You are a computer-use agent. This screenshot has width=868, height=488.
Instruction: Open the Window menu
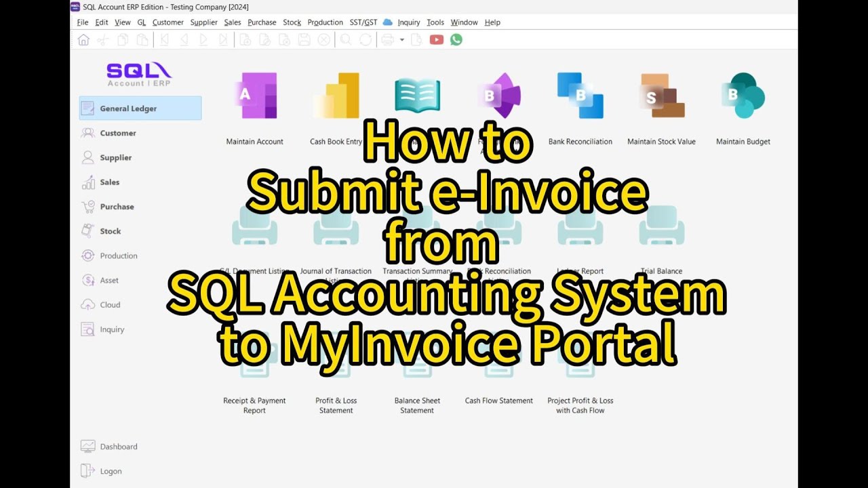(x=465, y=22)
